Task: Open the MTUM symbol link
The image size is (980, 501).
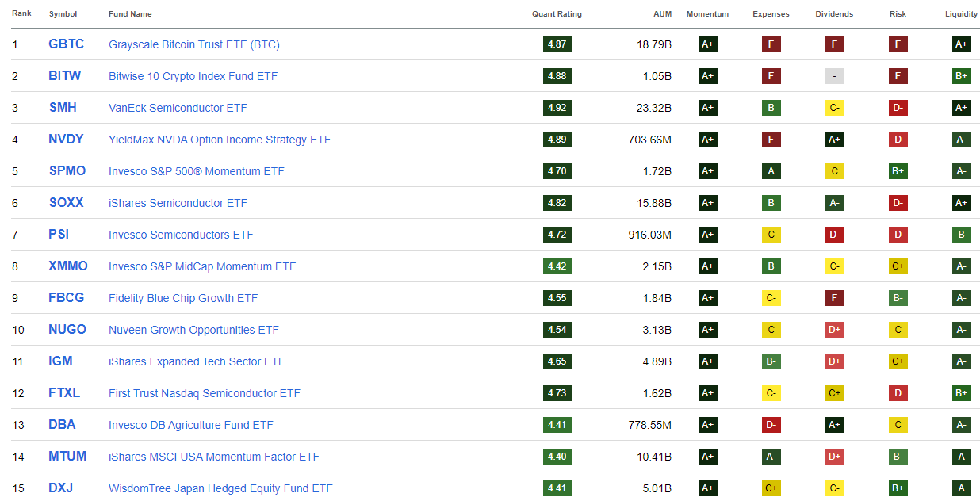Action: (x=67, y=457)
